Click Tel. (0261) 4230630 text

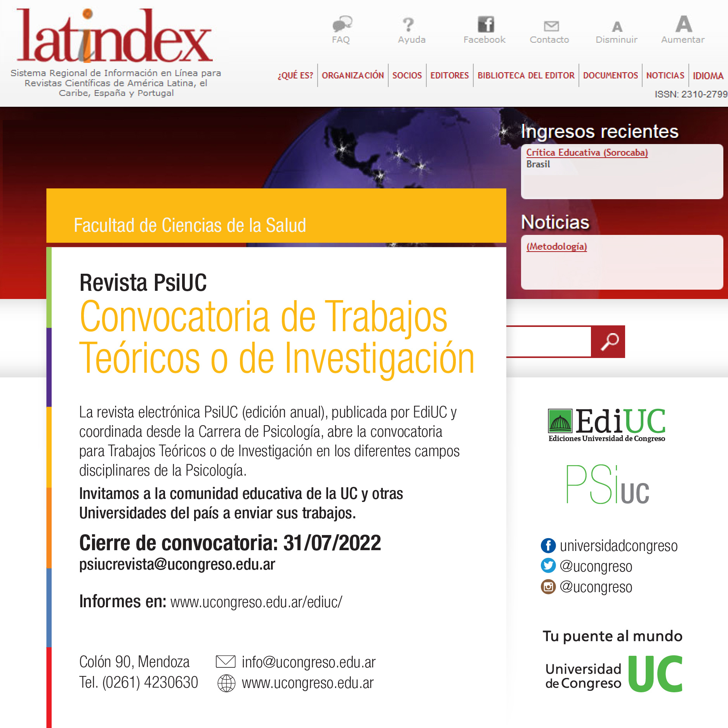pos(139,683)
